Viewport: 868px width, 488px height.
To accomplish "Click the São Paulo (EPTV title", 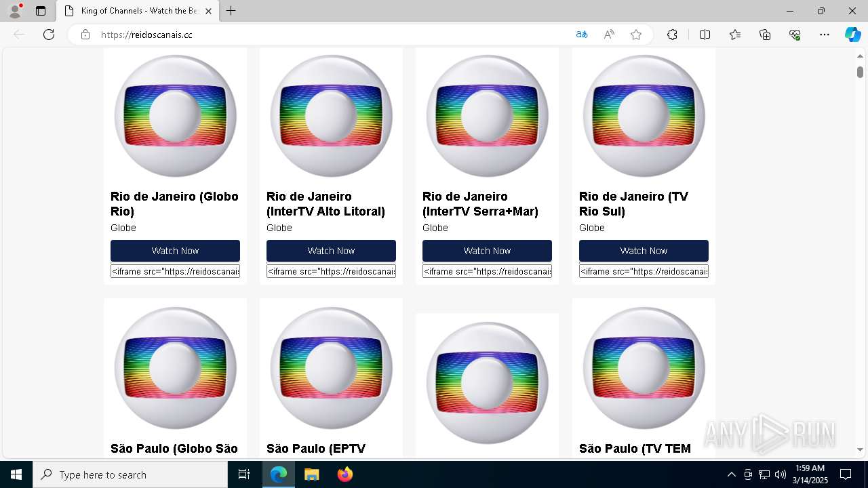I will point(316,449).
